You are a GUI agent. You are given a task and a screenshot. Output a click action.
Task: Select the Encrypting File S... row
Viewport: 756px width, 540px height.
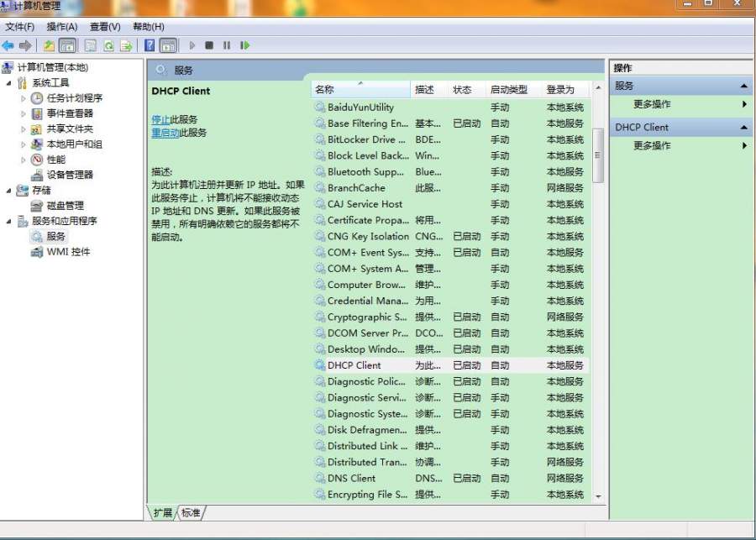tap(450, 495)
